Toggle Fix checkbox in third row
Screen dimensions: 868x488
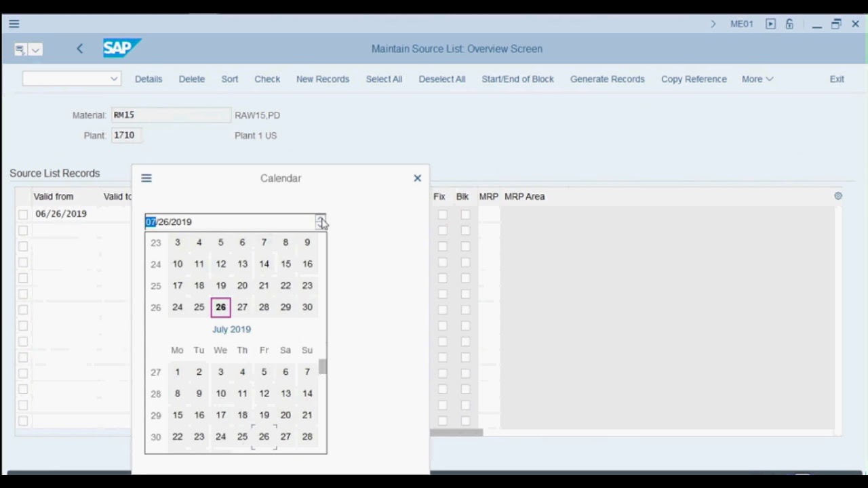click(443, 246)
